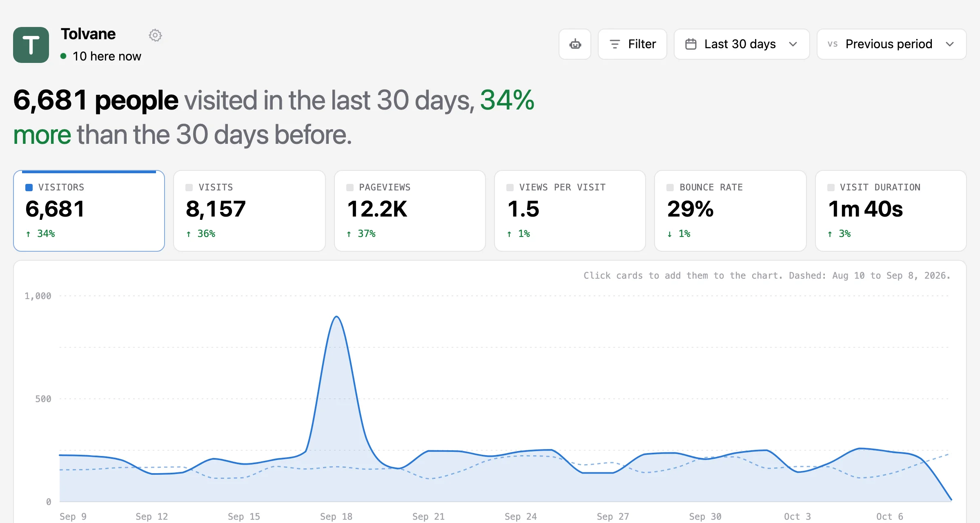Click the calendar icon in date picker
980x523 pixels.
pyautogui.click(x=691, y=44)
